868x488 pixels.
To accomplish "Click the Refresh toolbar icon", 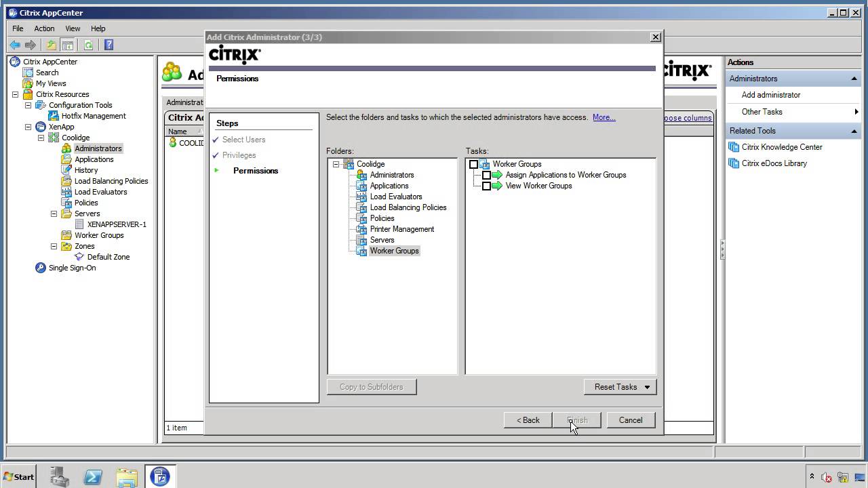I will pos(88,45).
